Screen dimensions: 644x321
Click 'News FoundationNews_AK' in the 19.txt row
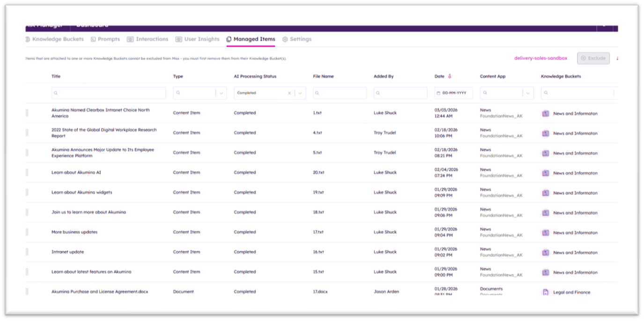[501, 193]
